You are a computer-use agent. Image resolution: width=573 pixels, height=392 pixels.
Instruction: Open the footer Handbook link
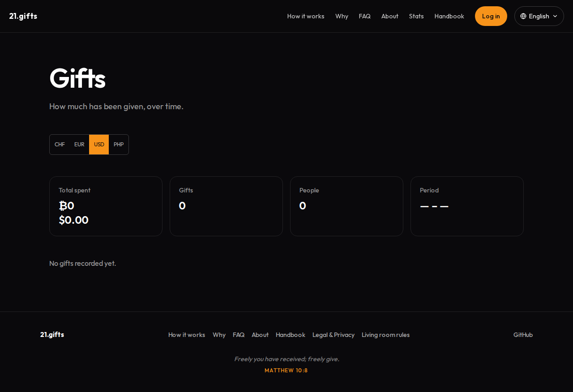291,335
